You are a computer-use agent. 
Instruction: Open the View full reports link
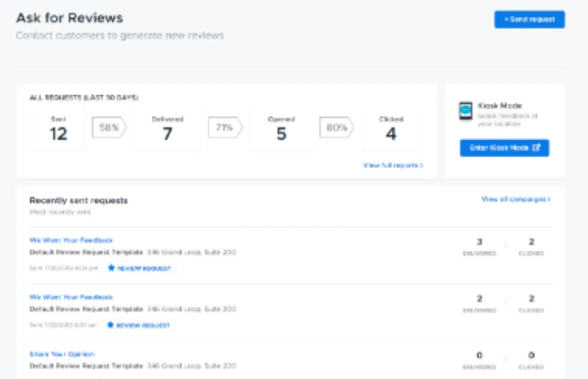[x=393, y=166]
